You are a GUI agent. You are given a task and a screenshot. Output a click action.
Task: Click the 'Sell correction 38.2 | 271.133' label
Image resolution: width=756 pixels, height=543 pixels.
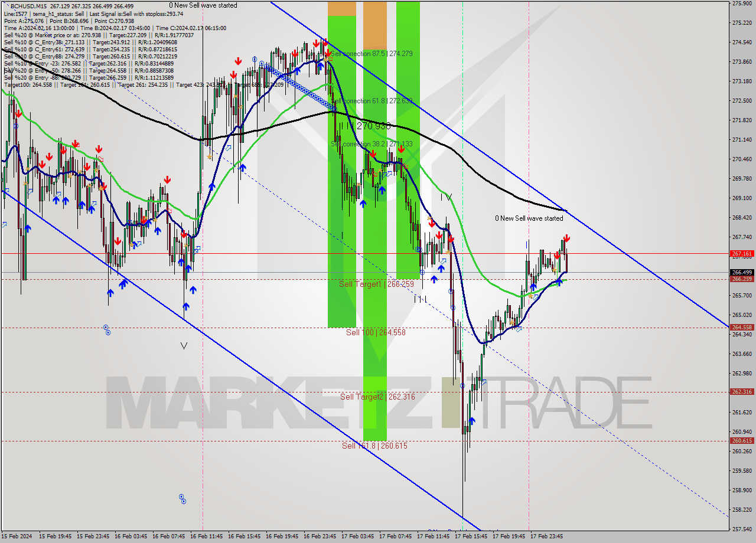(372, 144)
